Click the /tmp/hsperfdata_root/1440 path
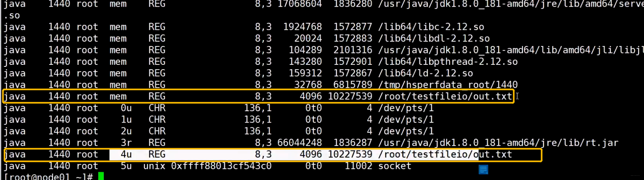This screenshot has height=180, width=644. (x=448, y=85)
